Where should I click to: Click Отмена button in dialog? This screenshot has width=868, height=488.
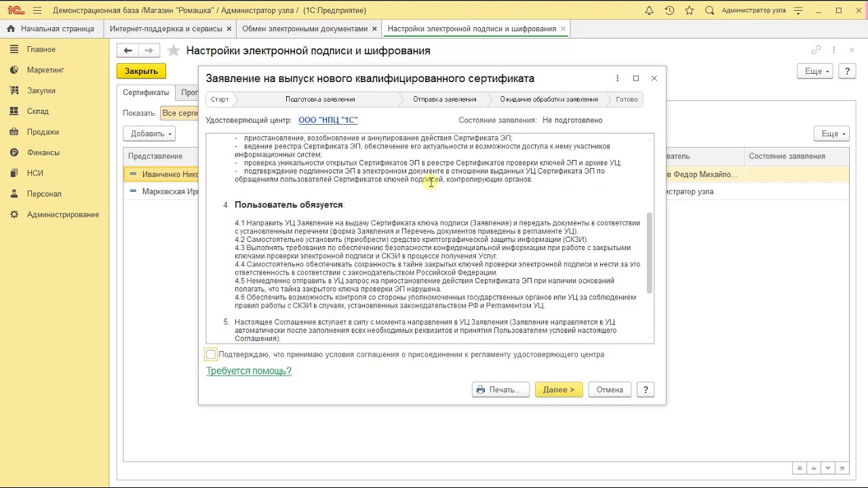(x=610, y=390)
